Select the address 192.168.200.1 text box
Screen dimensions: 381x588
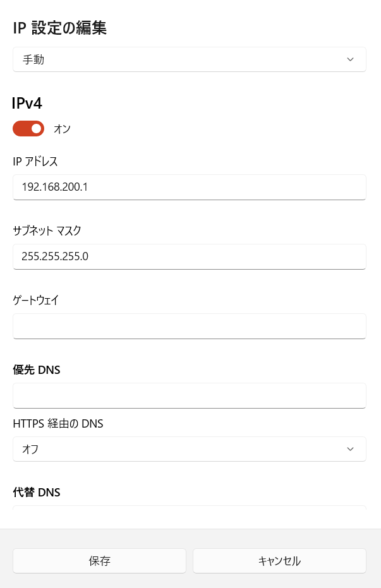(x=190, y=187)
